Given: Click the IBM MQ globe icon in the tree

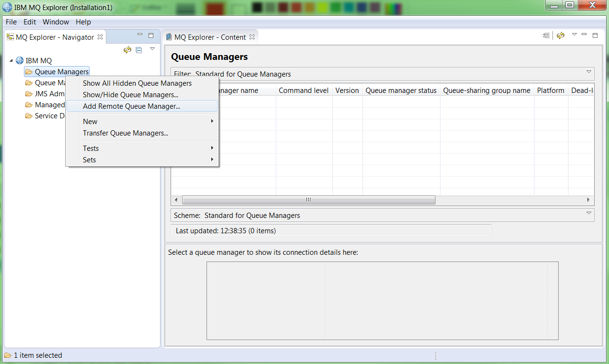Looking at the screenshot, I should pos(19,60).
